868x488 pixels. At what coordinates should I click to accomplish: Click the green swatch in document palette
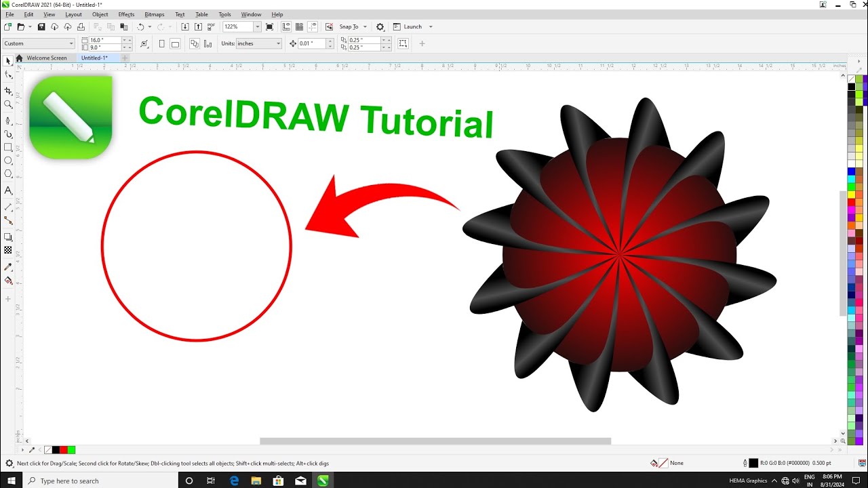(x=71, y=450)
